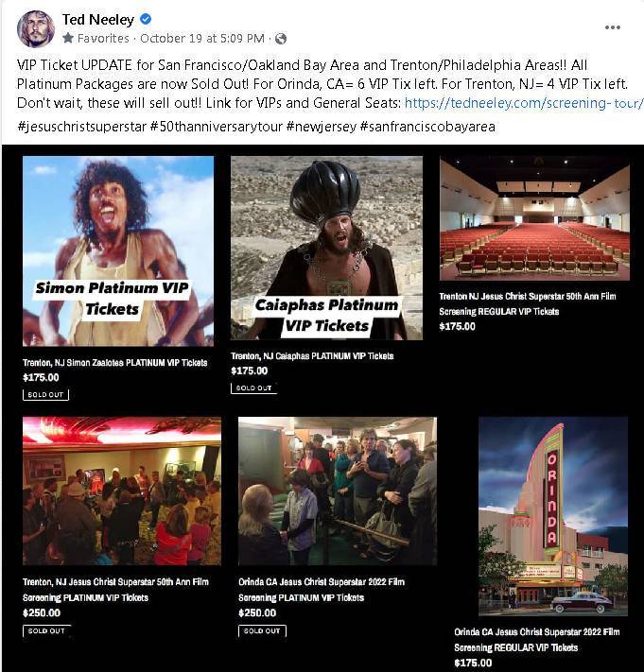Click Sold Out button under Simon Zealotes tickets
The image size is (644, 672).
(45, 395)
